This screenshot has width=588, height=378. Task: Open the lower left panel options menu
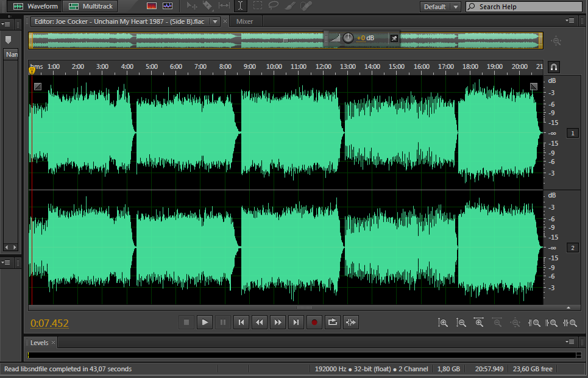(x=5, y=262)
